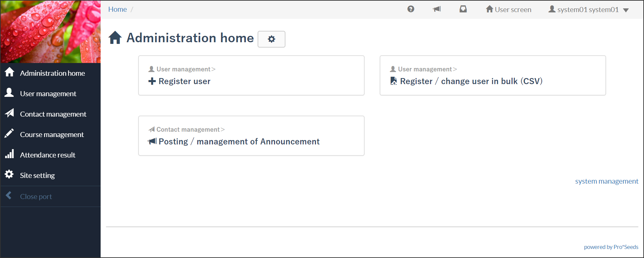Open the system management link
644x258 pixels.
pyautogui.click(x=606, y=181)
